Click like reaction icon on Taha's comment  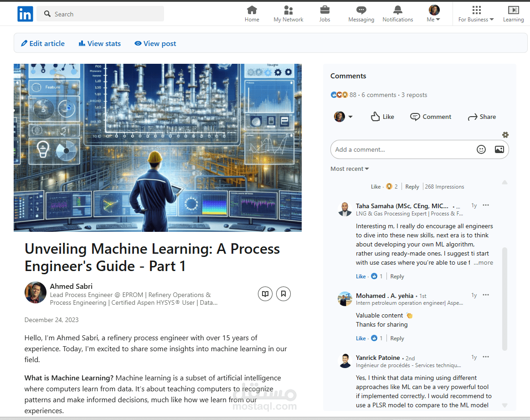374,276
